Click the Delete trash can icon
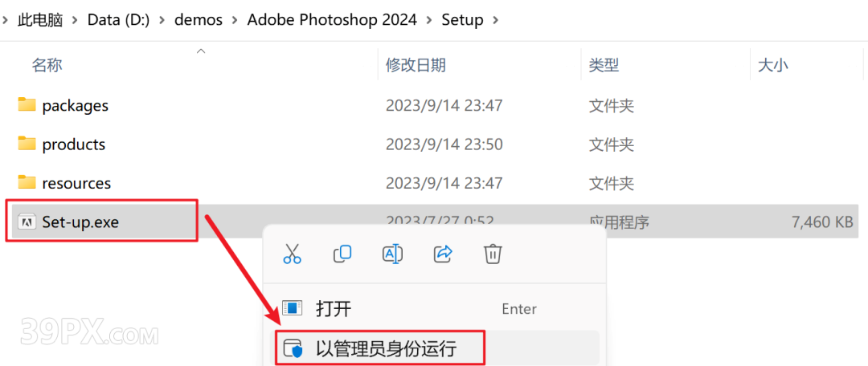Viewport: 868px width, 366px height. click(493, 254)
